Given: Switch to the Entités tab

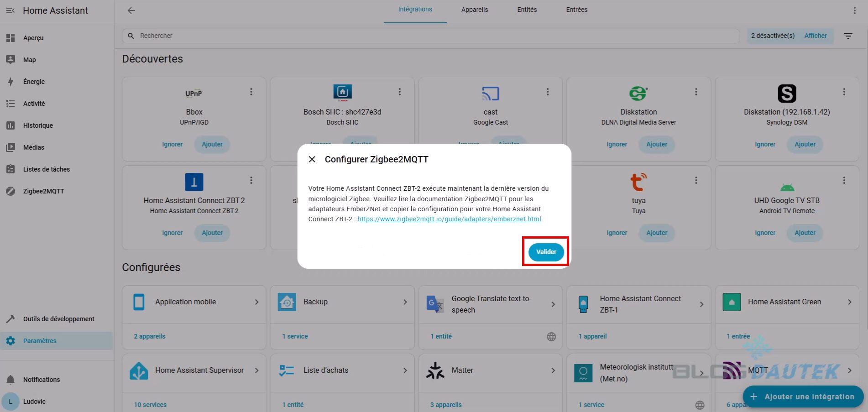Looking at the screenshot, I should [x=527, y=10].
